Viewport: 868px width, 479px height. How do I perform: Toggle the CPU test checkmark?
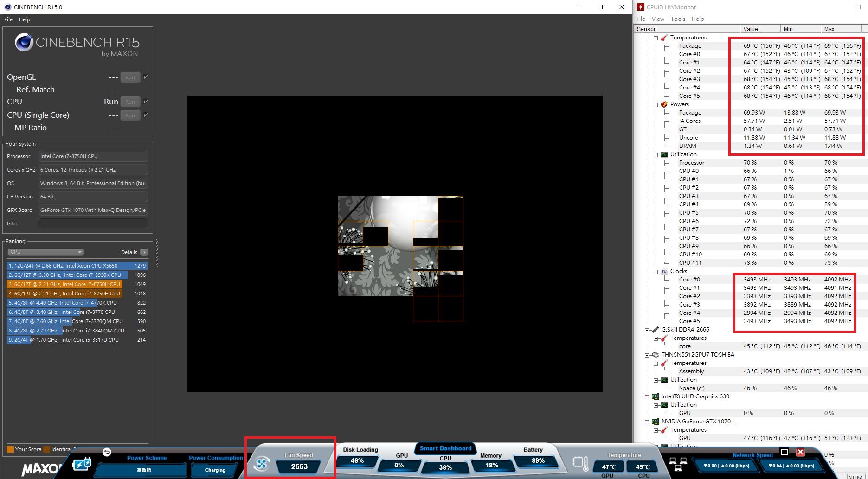(x=146, y=101)
